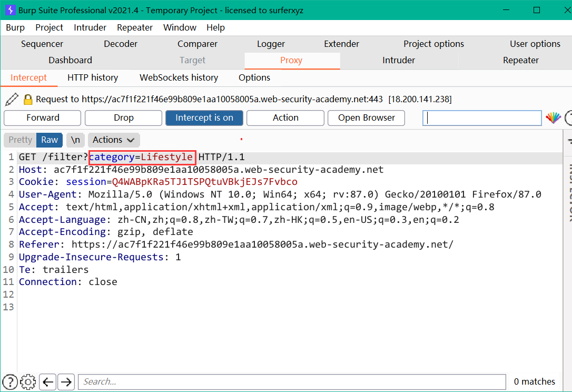Viewport: 572px width, 392px height.
Task: Open the Help menu
Action: point(215,28)
